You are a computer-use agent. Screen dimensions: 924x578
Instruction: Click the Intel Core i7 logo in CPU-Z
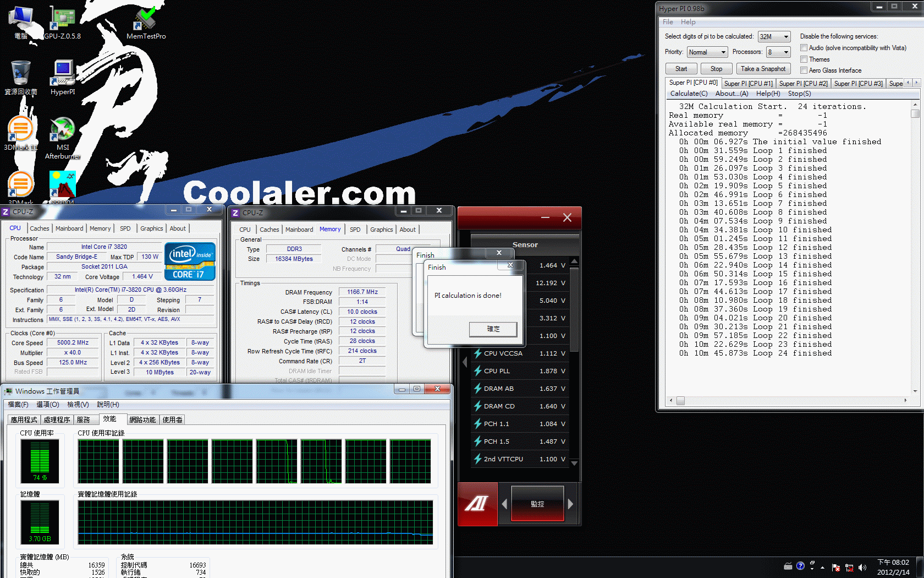coord(190,261)
